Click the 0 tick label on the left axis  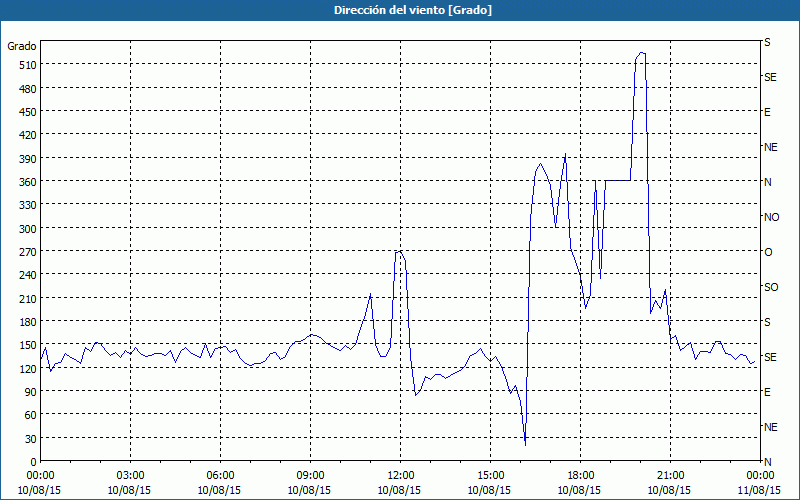pyautogui.click(x=34, y=462)
